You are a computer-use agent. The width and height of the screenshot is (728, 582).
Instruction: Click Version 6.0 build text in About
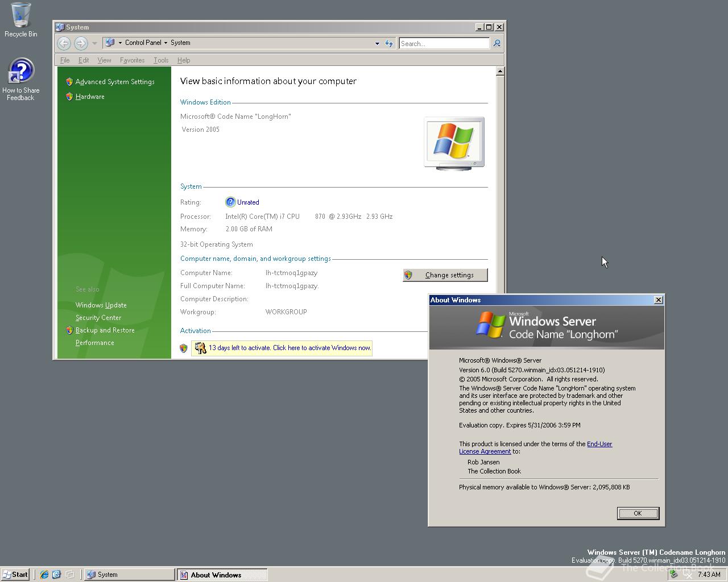532,370
